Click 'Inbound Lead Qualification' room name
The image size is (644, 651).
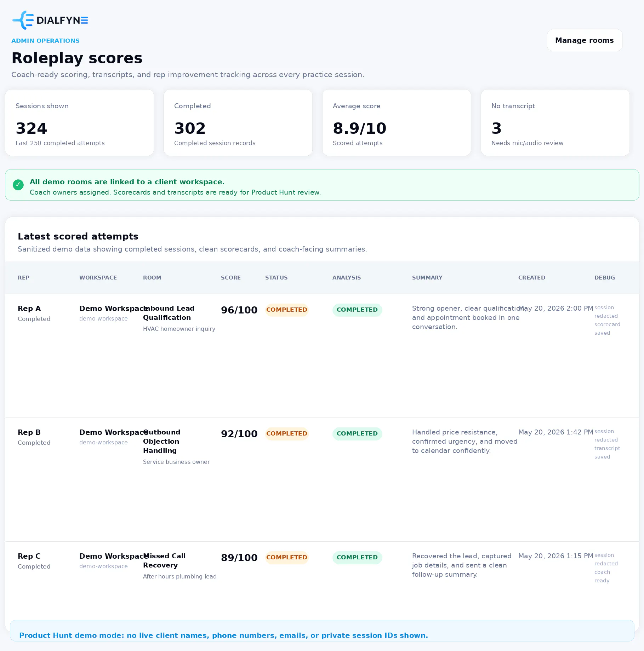(169, 313)
